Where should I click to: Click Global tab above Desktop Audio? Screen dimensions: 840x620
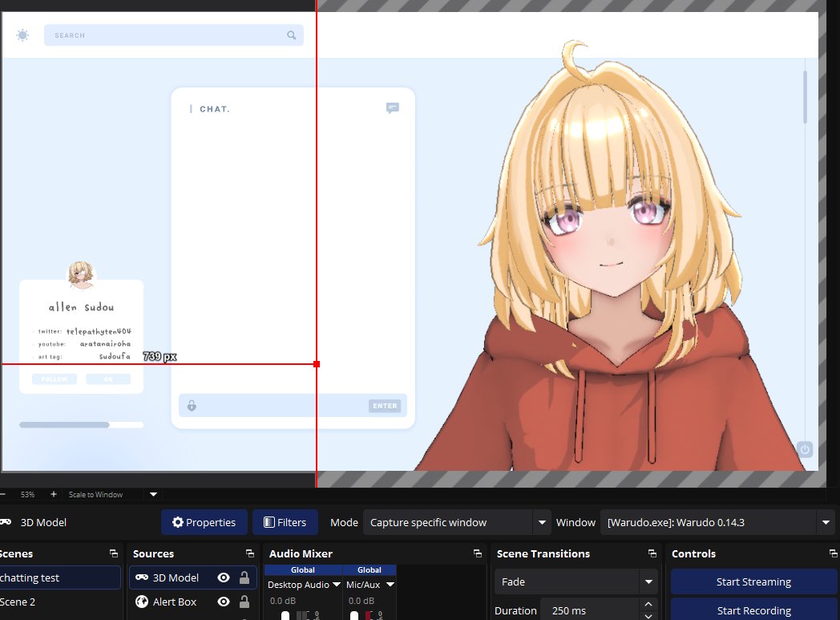[x=303, y=570]
